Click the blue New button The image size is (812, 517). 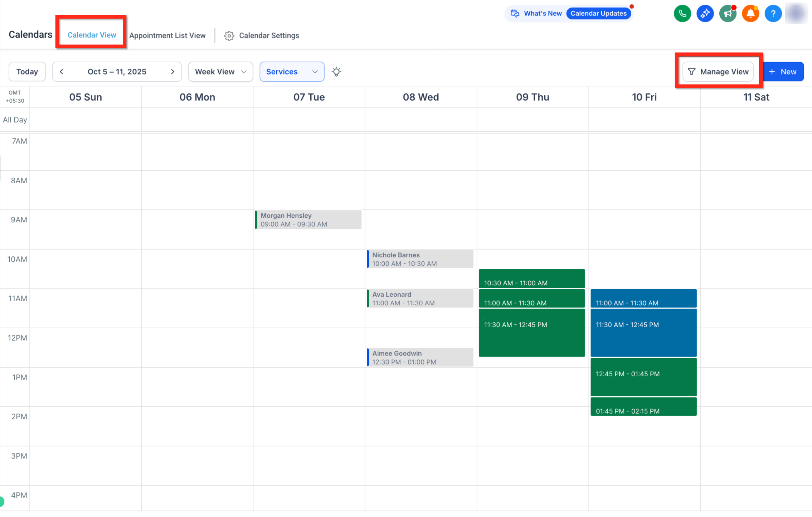(783, 72)
